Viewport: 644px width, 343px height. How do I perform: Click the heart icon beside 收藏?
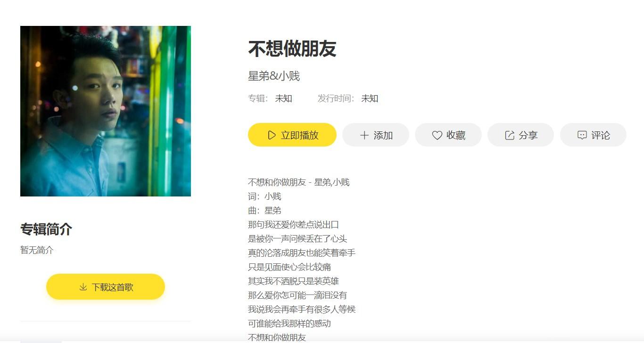click(x=437, y=135)
